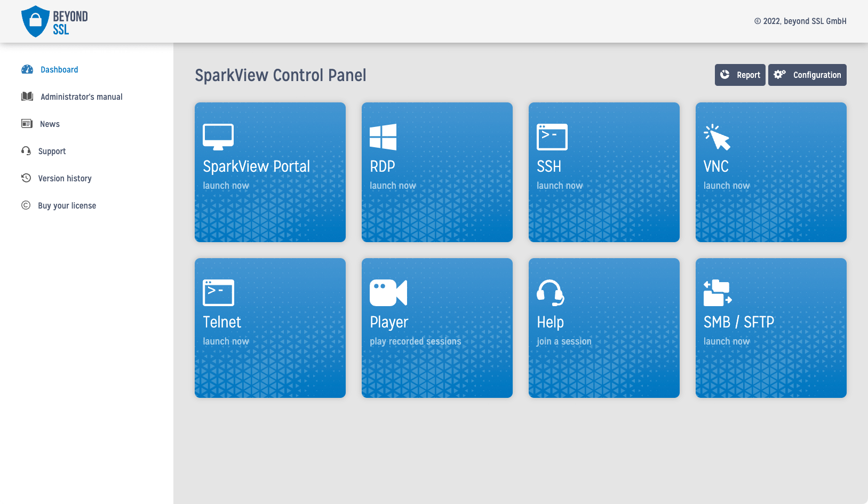Click the Configuration gears icon
The width and height of the screenshot is (868, 504).
point(780,75)
